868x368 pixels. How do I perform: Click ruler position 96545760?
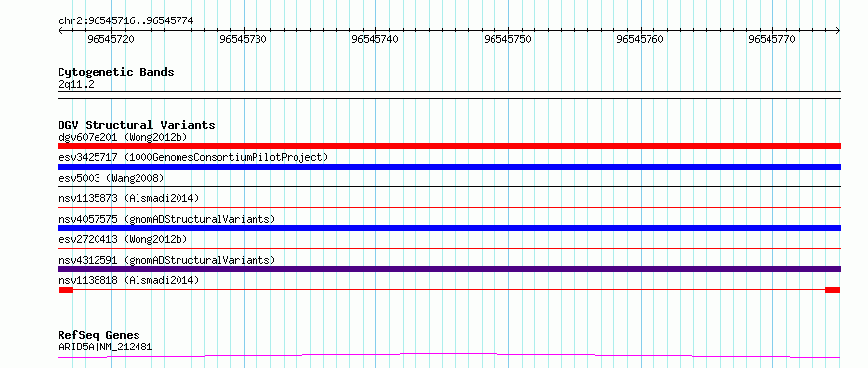[640, 39]
